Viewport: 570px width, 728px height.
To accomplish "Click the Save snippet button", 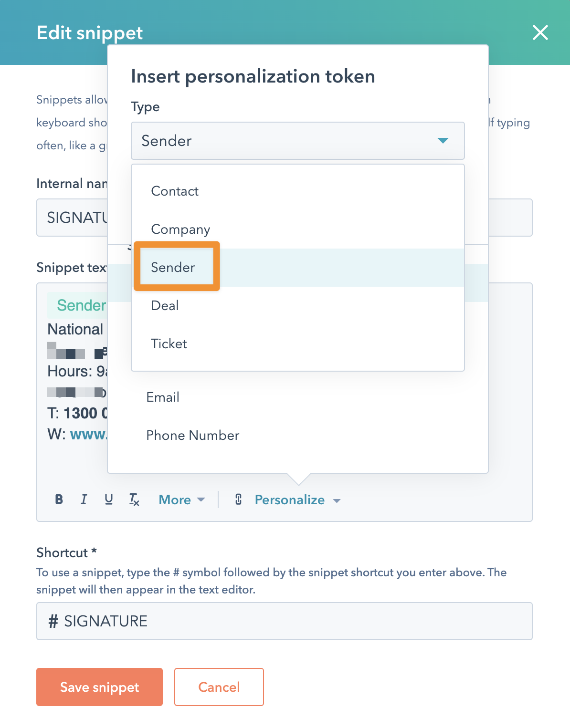I will pos(99,687).
